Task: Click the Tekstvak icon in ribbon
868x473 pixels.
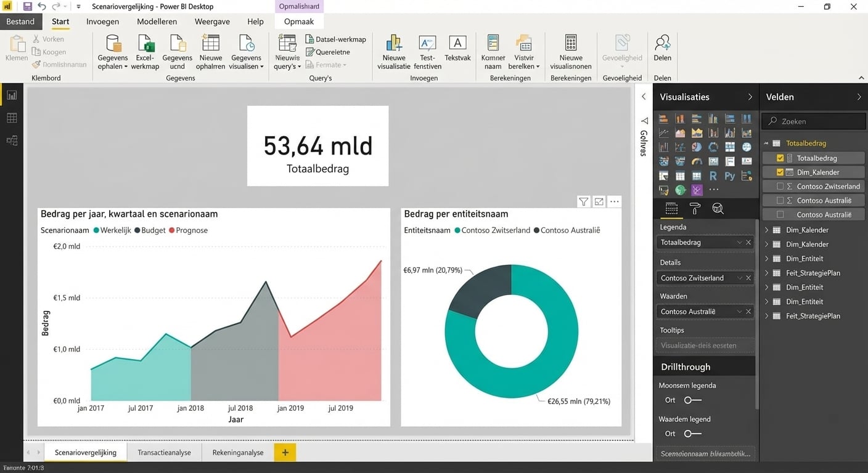Action: tap(457, 48)
